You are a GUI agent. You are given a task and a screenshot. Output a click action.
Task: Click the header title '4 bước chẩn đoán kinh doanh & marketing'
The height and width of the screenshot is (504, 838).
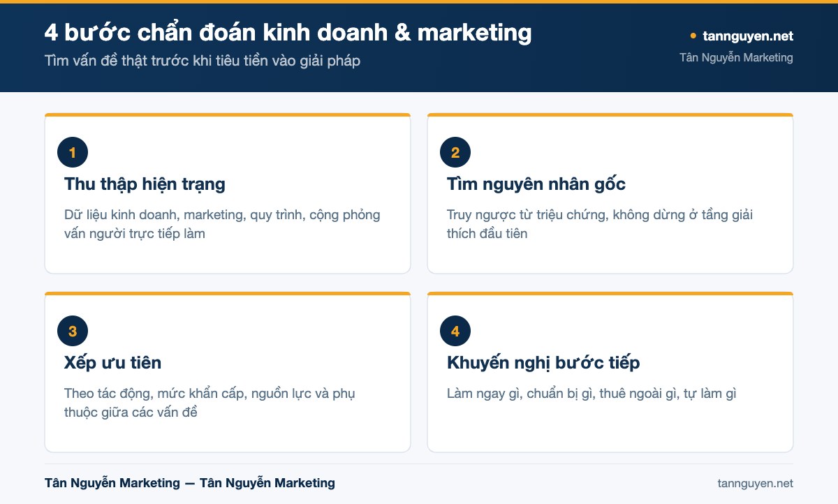288,32
